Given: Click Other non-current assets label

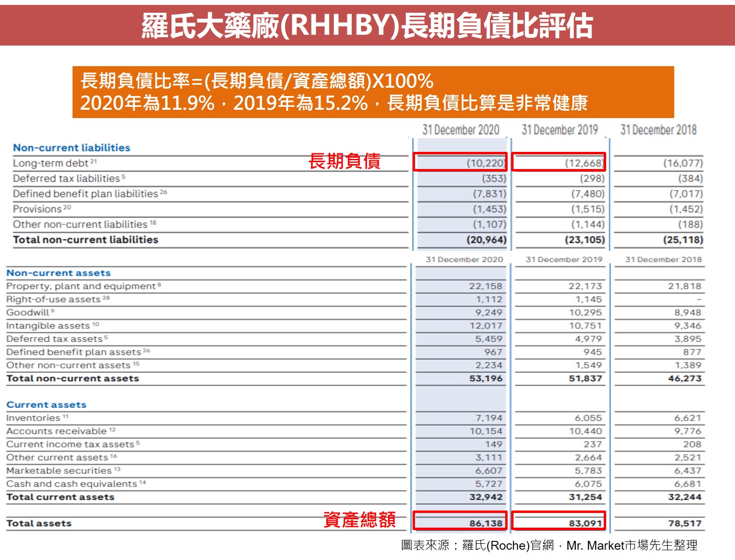Looking at the screenshot, I should click(73, 365).
